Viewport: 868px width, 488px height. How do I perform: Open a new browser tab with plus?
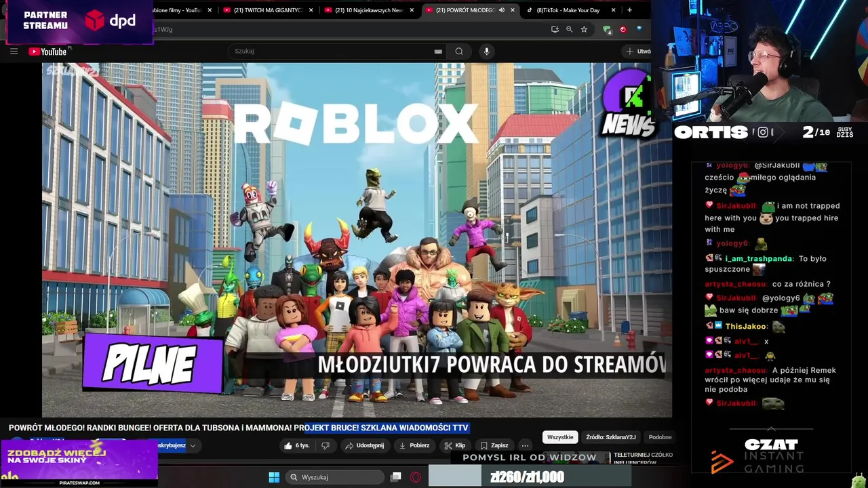629,10
